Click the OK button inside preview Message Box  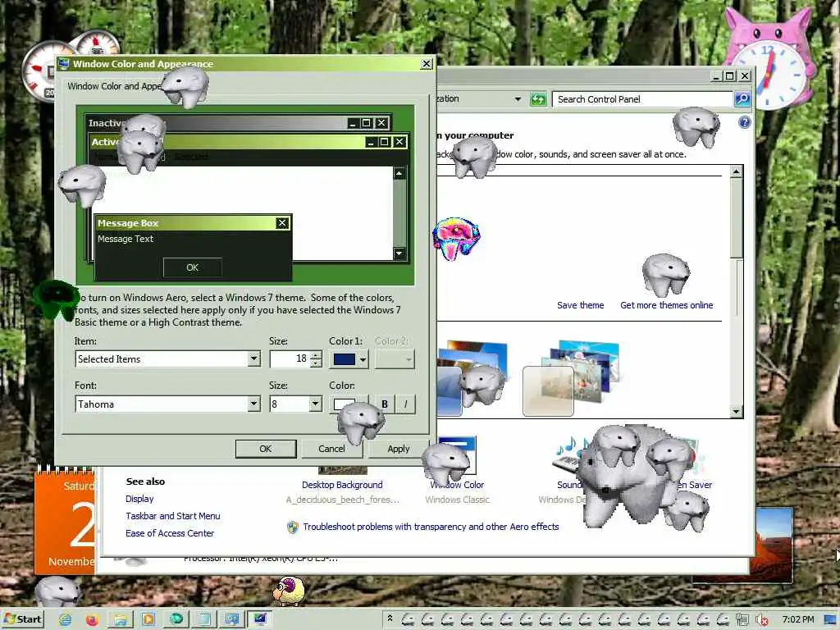click(x=192, y=267)
